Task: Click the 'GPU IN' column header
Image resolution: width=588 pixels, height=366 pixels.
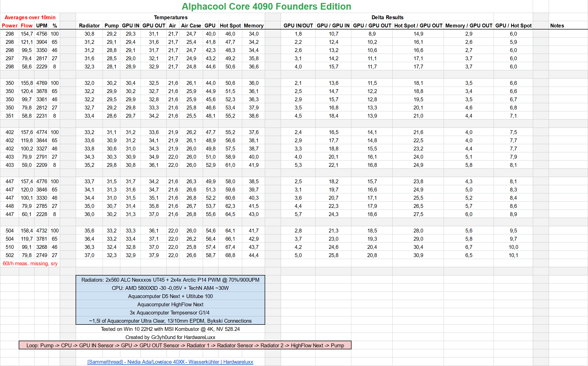Action: click(x=130, y=26)
